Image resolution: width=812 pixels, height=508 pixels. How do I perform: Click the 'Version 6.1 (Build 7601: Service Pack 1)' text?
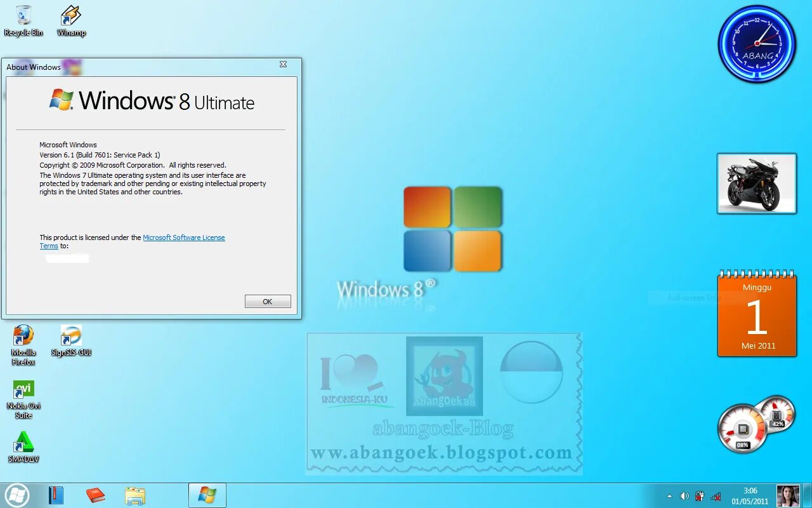[100, 155]
